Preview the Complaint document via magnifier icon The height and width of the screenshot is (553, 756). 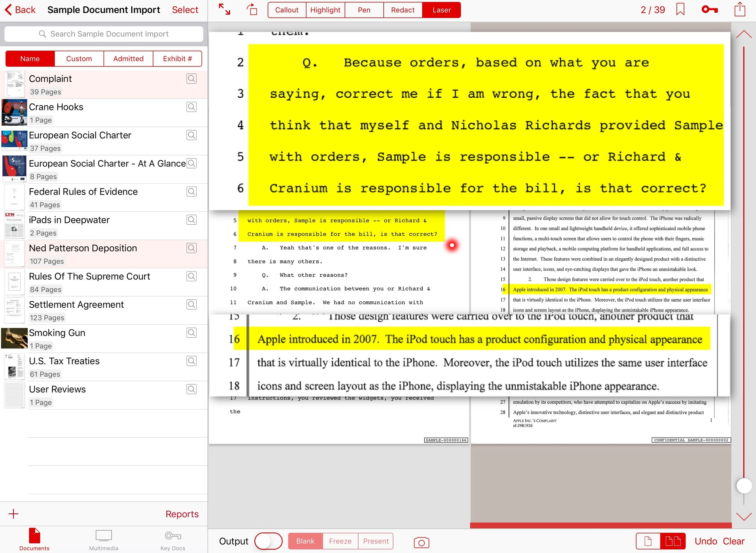[x=191, y=79]
